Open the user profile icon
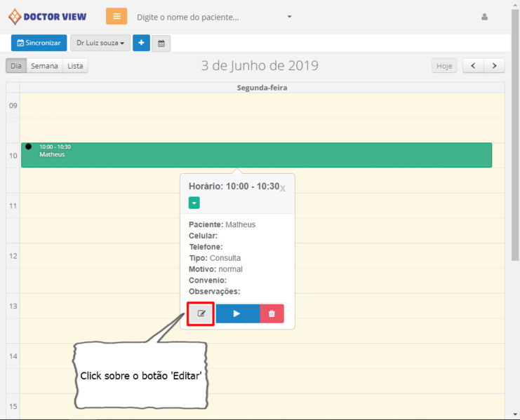Screen dimensions: 520x420 point(484,17)
